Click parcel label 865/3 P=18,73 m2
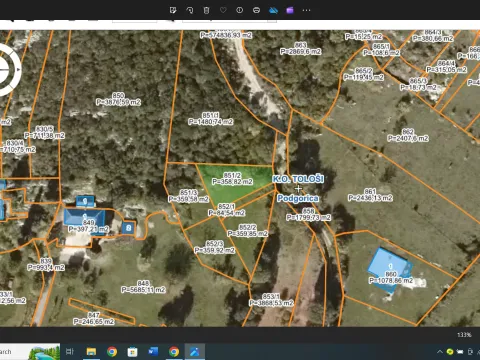The width and height of the screenshot is (480, 360). (418, 84)
